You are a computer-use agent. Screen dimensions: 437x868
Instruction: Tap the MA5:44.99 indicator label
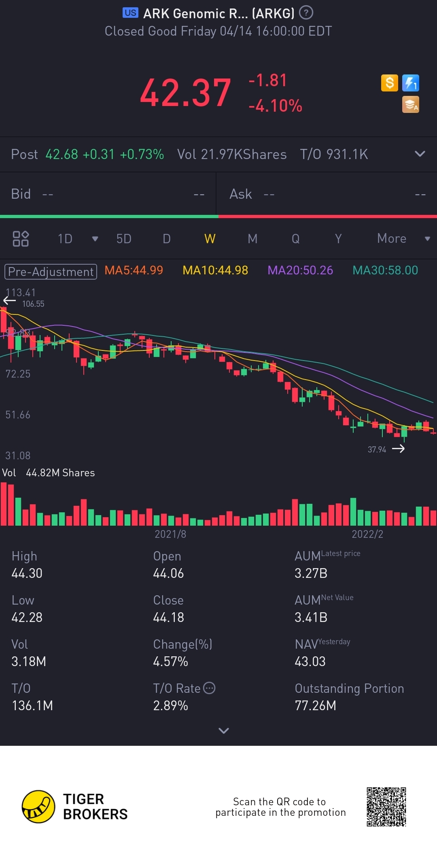click(134, 270)
